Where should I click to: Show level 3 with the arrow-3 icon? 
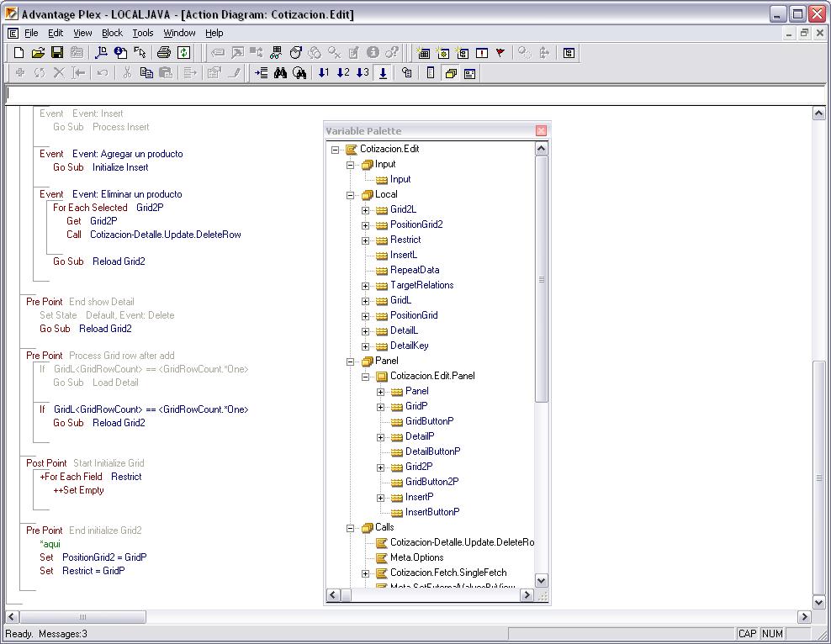(363, 72)
